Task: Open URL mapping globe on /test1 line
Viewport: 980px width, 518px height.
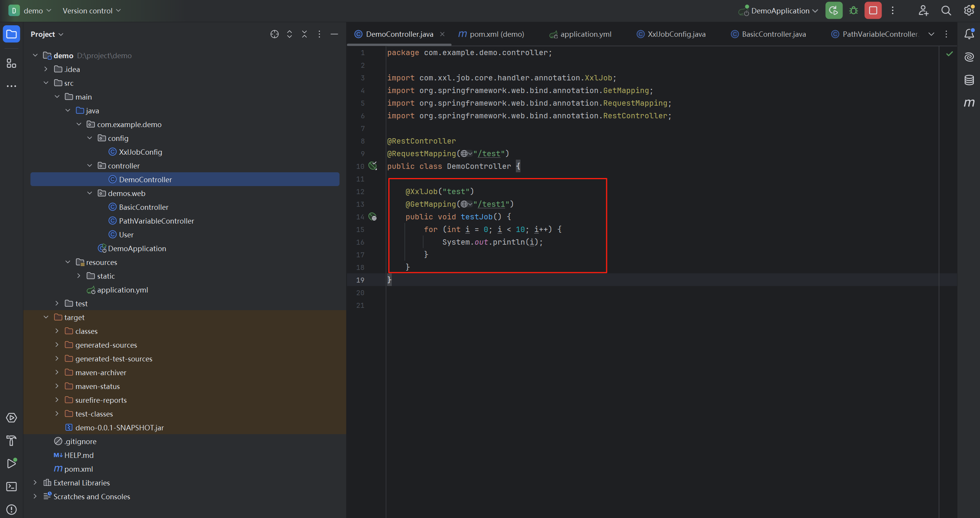Action: point(466,204)
